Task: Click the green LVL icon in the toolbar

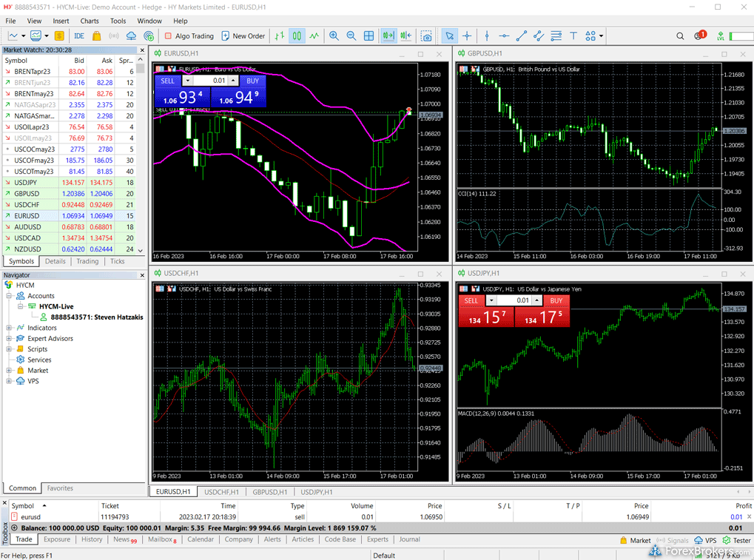Action: (721, 36)
